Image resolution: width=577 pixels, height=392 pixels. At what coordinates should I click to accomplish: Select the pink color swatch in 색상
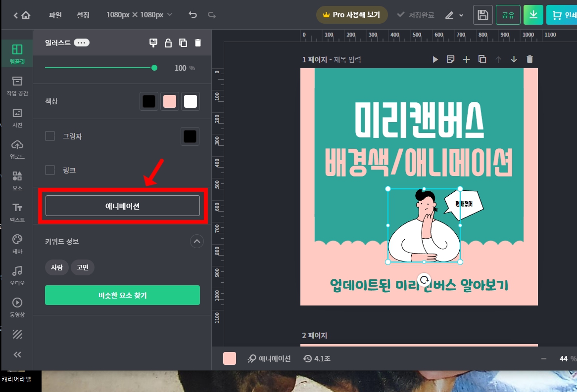[169, 101]
